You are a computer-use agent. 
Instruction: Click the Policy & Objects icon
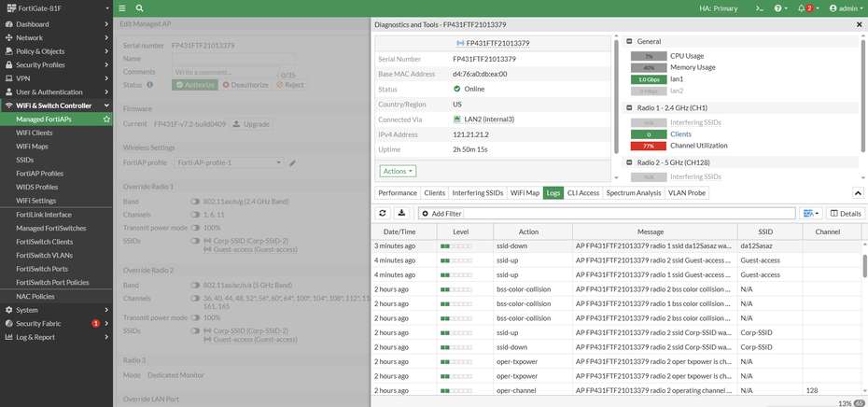8,51
